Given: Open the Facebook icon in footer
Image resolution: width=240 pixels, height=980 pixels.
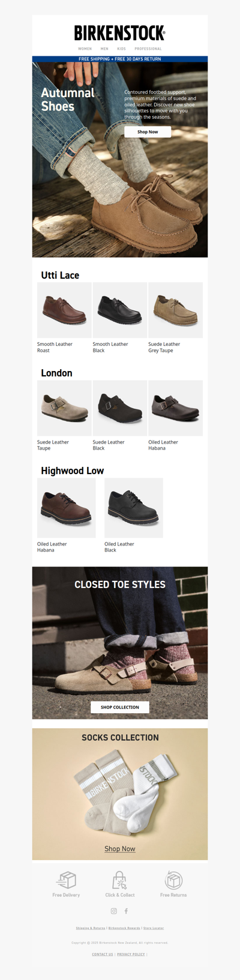Looking at the screenshot, I should coord(126,911).
